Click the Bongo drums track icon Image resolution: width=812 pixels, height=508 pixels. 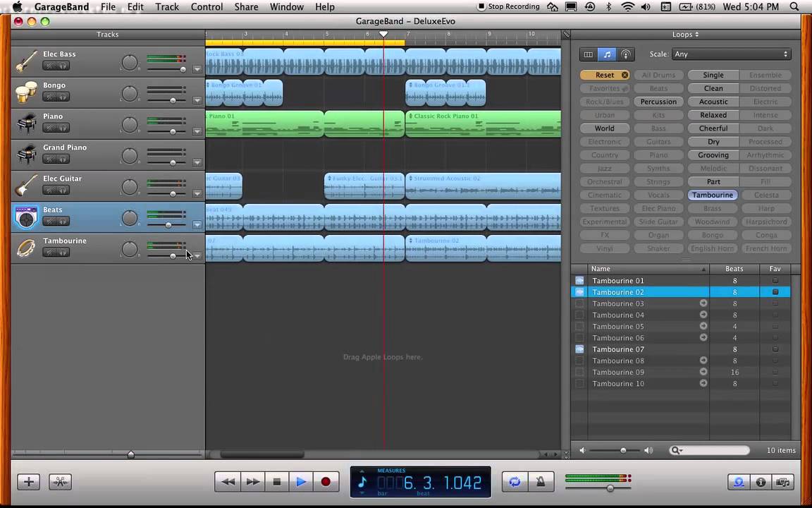26,93
